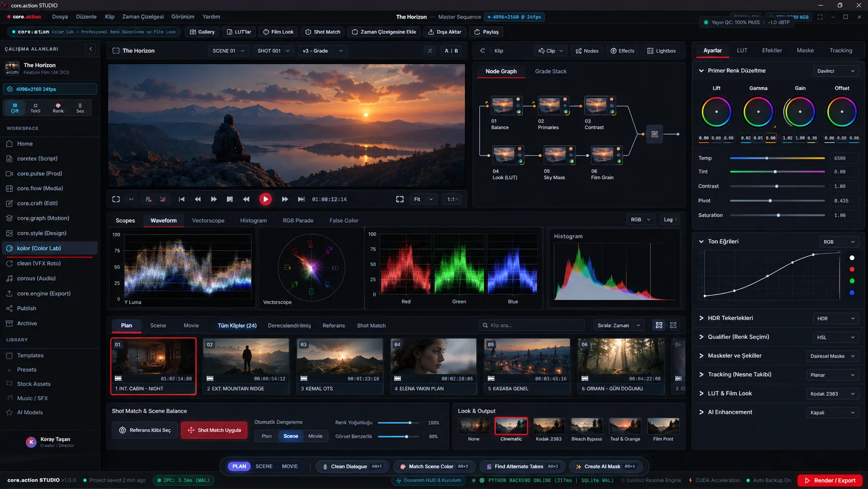The height and width of the screenshot is (489, 868).
Task: Switch bottom mode toggle to SCENE
Action: click(x=264, y=466)
